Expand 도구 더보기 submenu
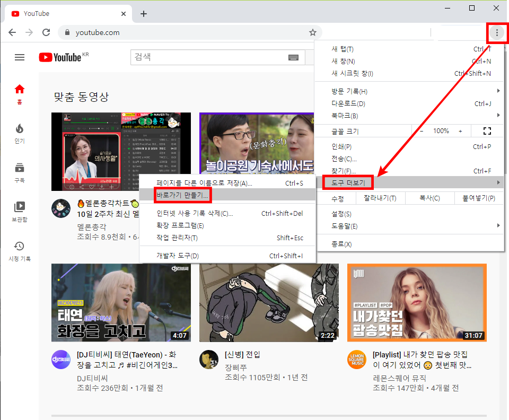Viewport: 509px width, 420px height. [409, 183]
